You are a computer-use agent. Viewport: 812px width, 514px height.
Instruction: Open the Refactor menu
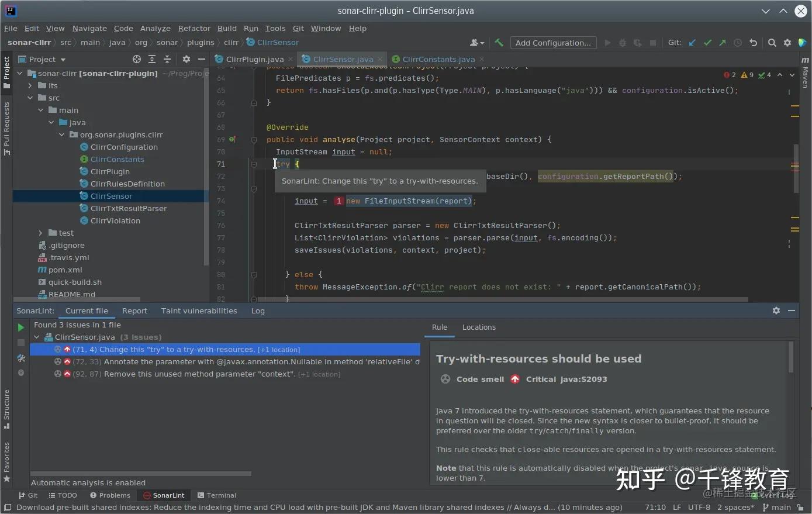tap(194, 28)
